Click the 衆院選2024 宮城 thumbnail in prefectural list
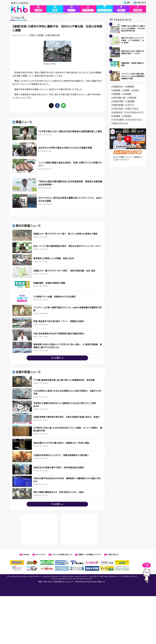 point(22,284)
